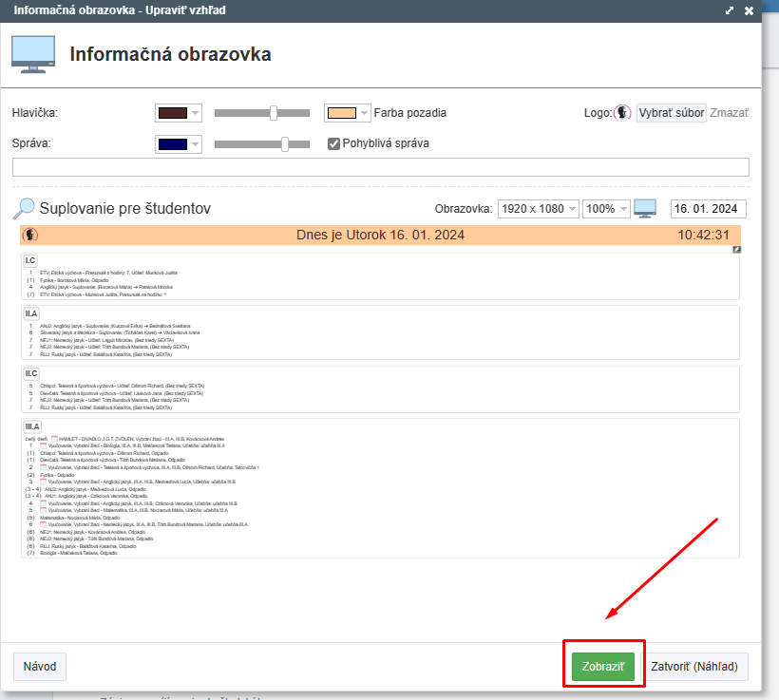Open the Správa dark blue color dropdown
779x700 pixels.
pyautogui.click(x=179, y=144)
